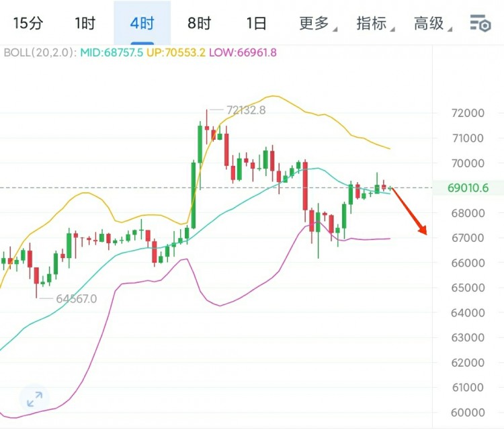Click the 70000 price axis label
Viewport: 504px width, 430px height.
[x=468, y=163]
